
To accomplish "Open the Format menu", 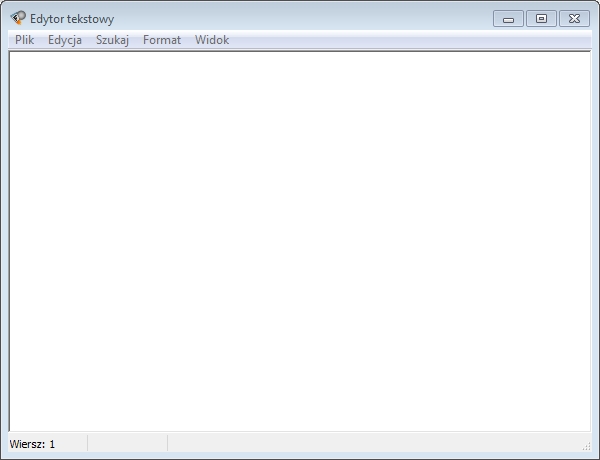I will [162, 40].
